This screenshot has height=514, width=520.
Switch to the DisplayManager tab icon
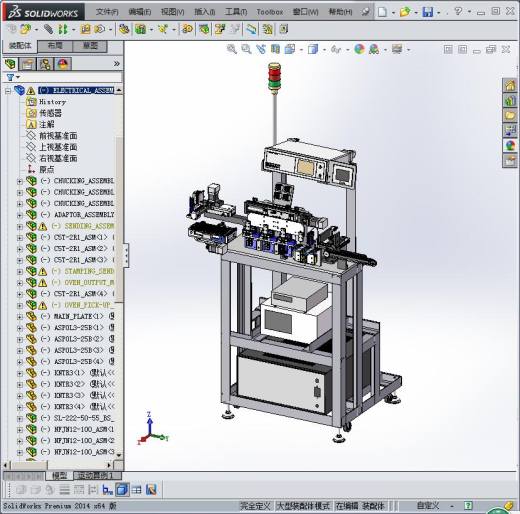[63, 64]
